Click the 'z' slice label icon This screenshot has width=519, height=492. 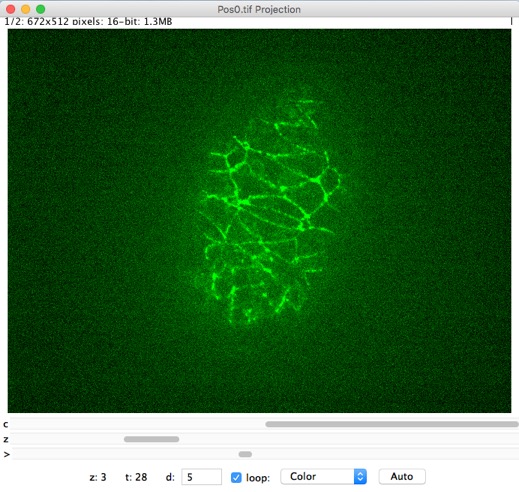tap(6, 439)
